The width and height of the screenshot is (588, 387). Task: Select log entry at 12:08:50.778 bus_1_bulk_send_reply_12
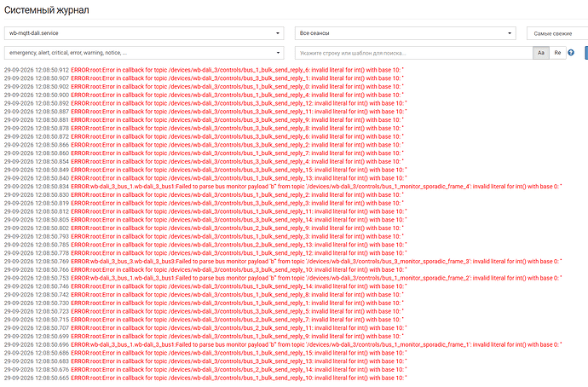pyautogui.click(x=205, y=253)
